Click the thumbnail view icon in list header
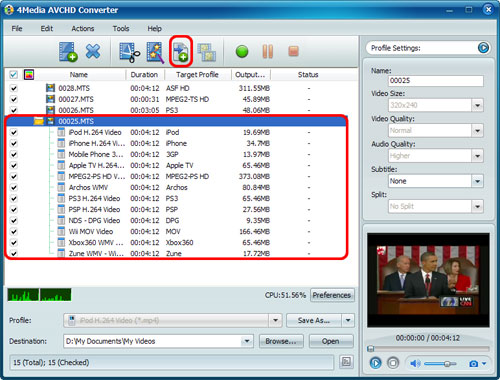 pos(29,75)
